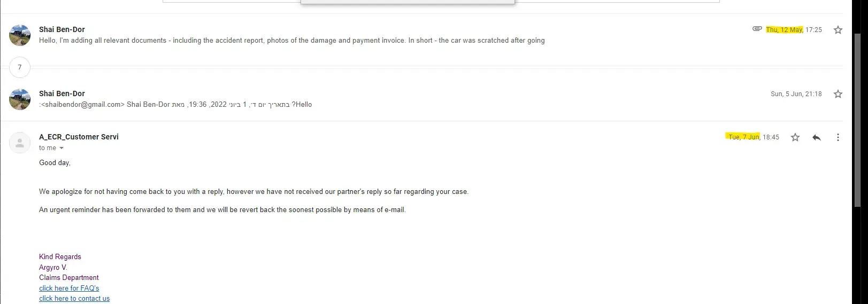
Task: Click the "Sun, 5 Jun, 21:18" timestamp
Action: tap(796, 94)
